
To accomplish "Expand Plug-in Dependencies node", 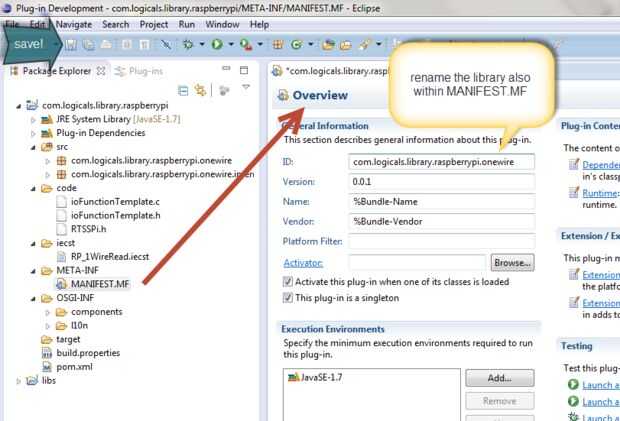I will [x=33, y=134].
